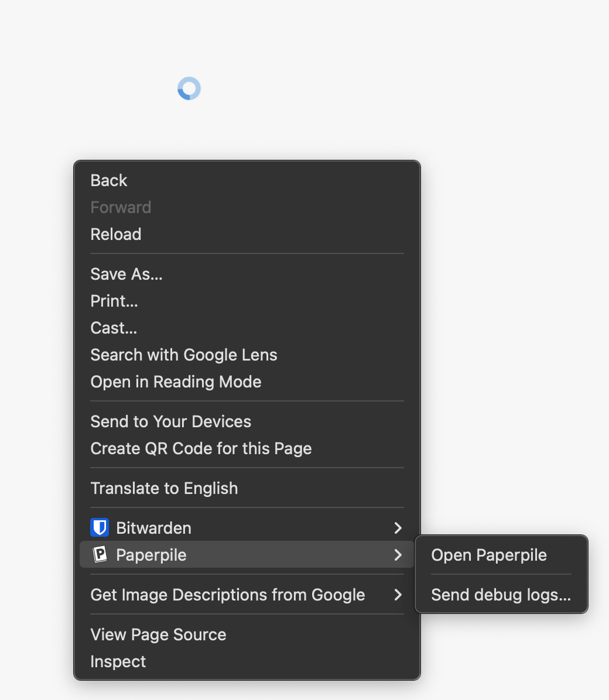The height and width of the screenshot is (700, 609).
Task: Click Cast in context menu
Action: pos(114,328)
